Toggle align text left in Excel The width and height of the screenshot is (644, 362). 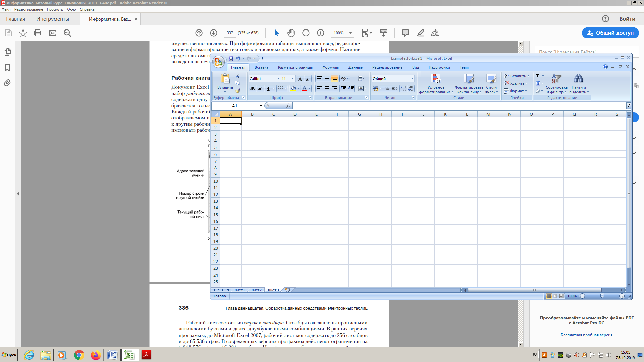point(319,88)
